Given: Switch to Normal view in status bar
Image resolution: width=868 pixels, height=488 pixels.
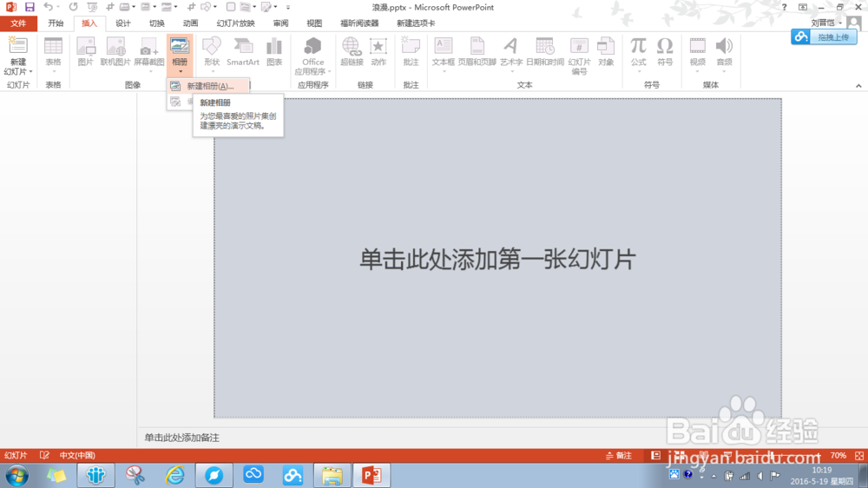Looking at the screenshot, I should [x=655, y=455].
